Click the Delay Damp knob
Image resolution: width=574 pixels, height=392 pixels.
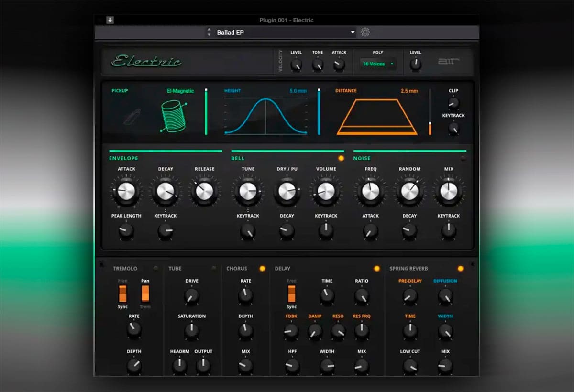click(x=315, y=331)
